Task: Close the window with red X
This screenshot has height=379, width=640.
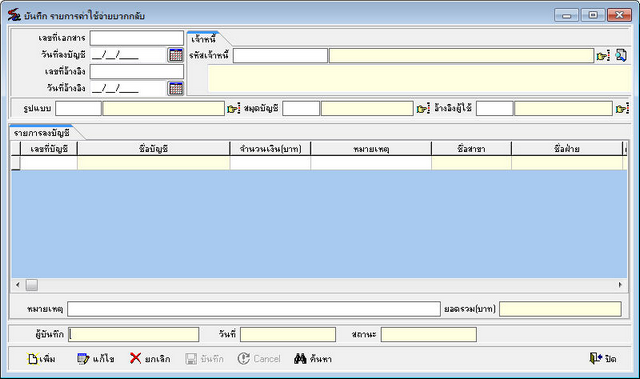Action: pyautogui.click(x=619, y=16)
